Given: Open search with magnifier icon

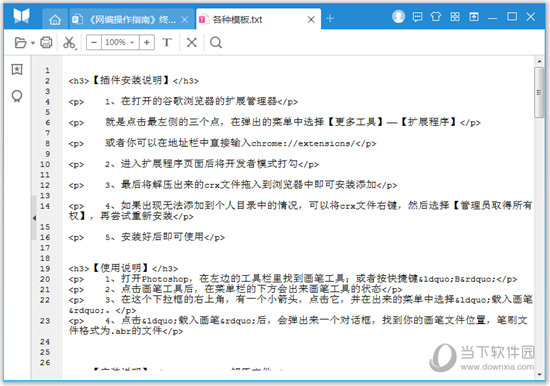Looking at the screenshot, I should (x=216, y=42).
